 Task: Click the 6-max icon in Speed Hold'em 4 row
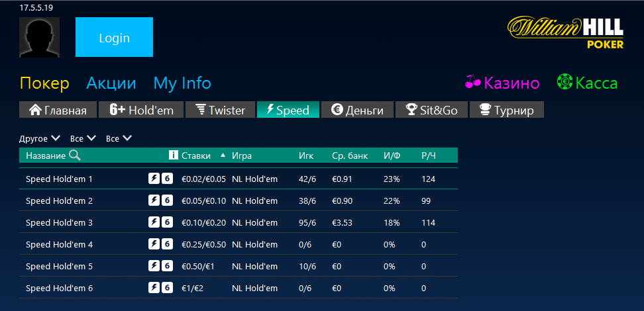click(167, 244)
